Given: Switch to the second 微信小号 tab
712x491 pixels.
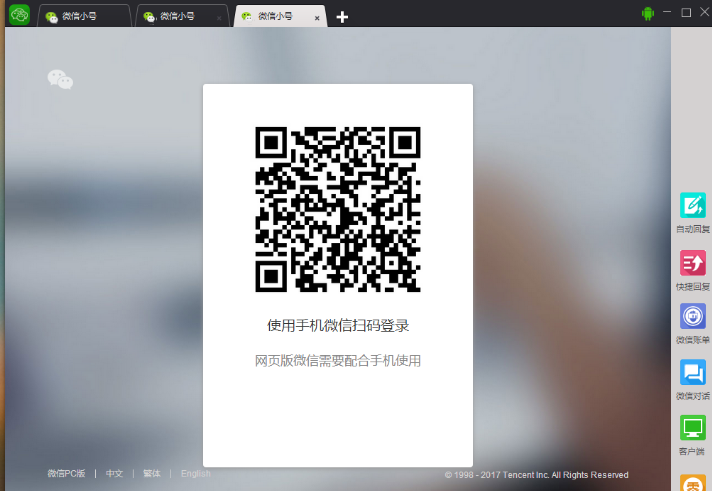Looking at the screenshot, I should 182,16.
